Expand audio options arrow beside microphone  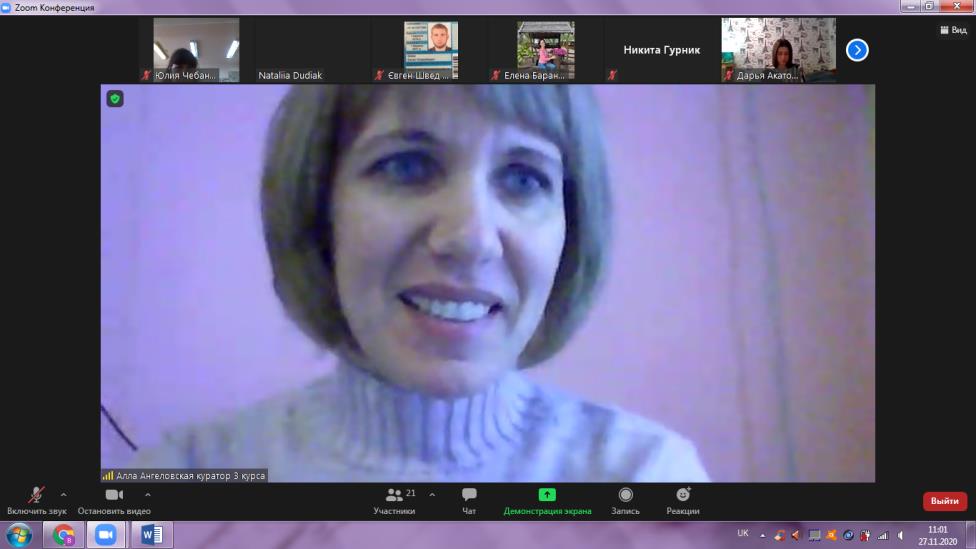click(63, 495)
